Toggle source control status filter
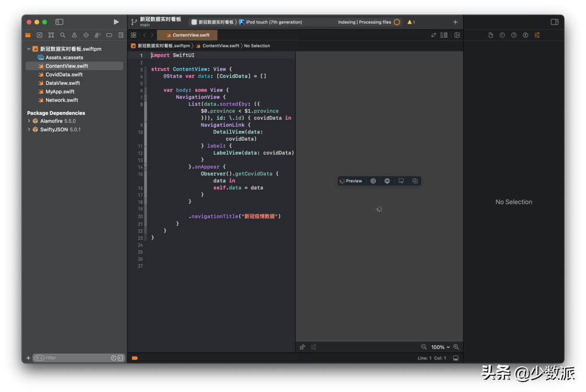This screenshot has width=586, height=392. tap(121, 358)
